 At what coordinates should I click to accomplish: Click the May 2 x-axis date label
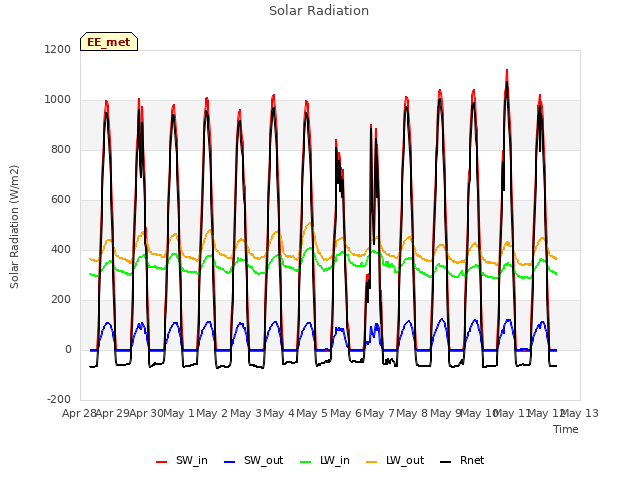click(212, 413)
